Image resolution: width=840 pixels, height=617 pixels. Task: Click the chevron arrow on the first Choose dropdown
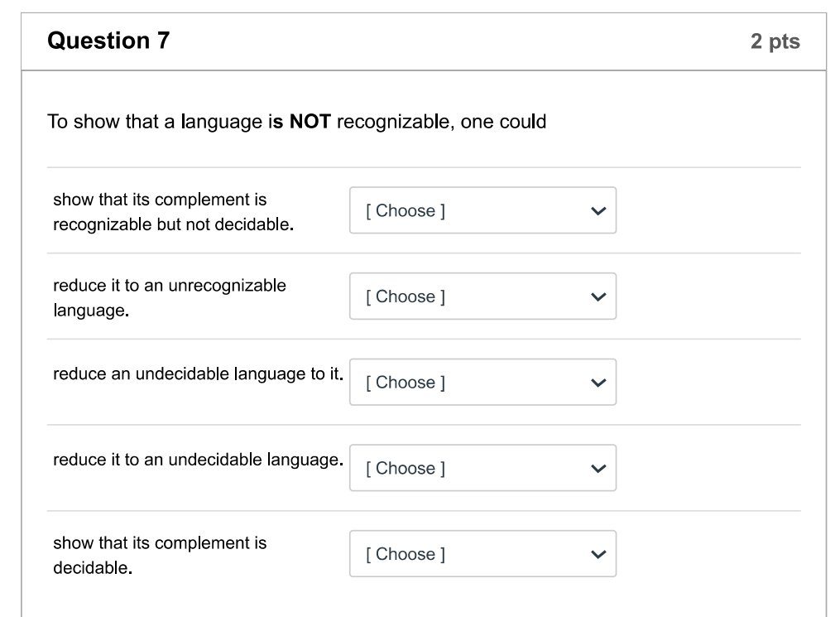pyautogui.click(x=598, y=210)
